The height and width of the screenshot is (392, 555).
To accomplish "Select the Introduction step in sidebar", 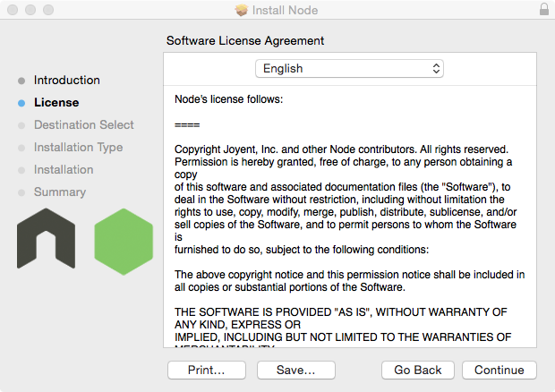I will [66, 81].
